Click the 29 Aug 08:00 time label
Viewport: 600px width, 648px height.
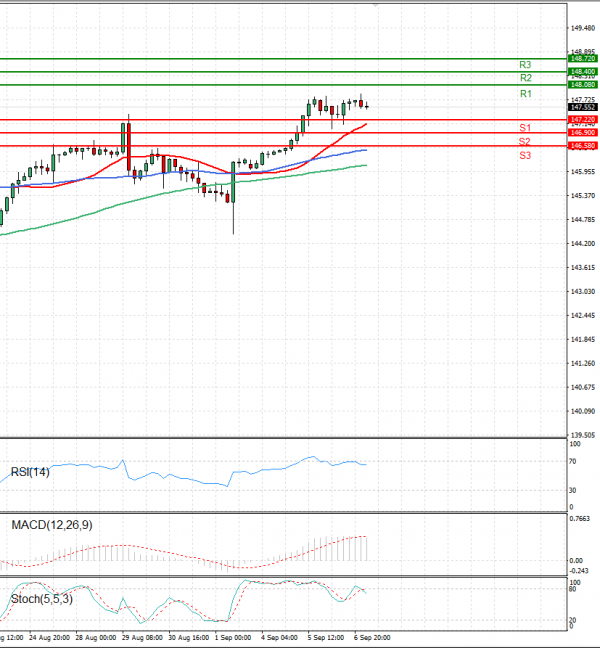142,638
